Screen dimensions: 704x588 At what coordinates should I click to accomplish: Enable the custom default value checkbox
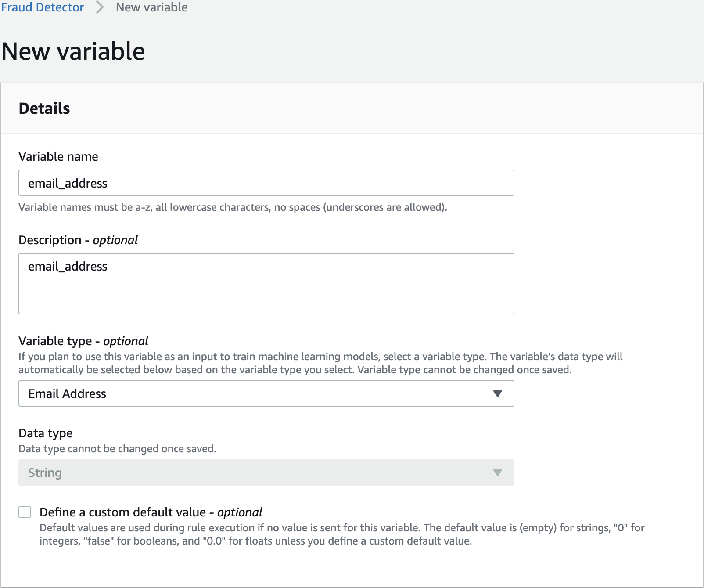[25, 512]
